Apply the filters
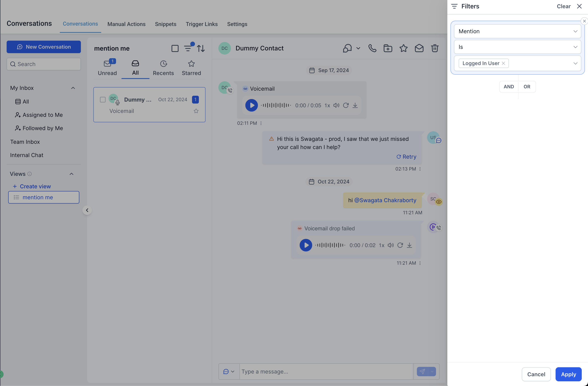Viewport: 588px width, 386px height. tap(568, 374)
